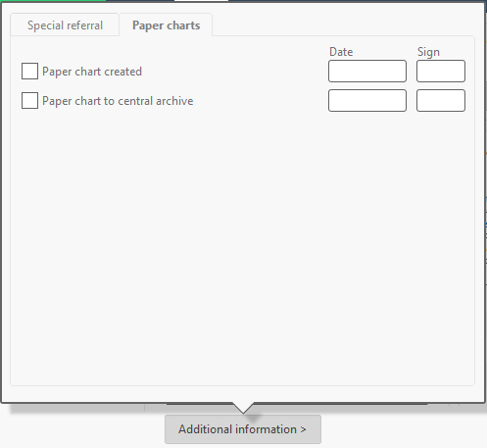The width and height of the screenshot is (487, 448).
Task: Click 'Paper chart to central archive' label text
Action: coord(118,101)
